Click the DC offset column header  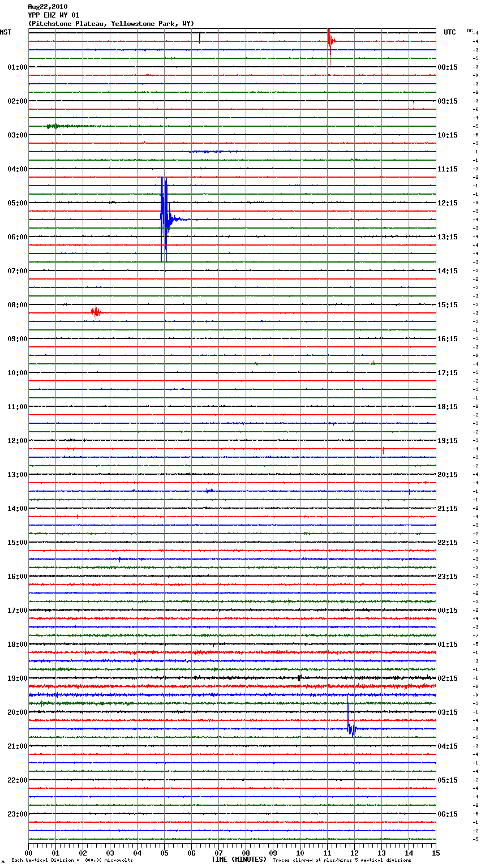470,31
